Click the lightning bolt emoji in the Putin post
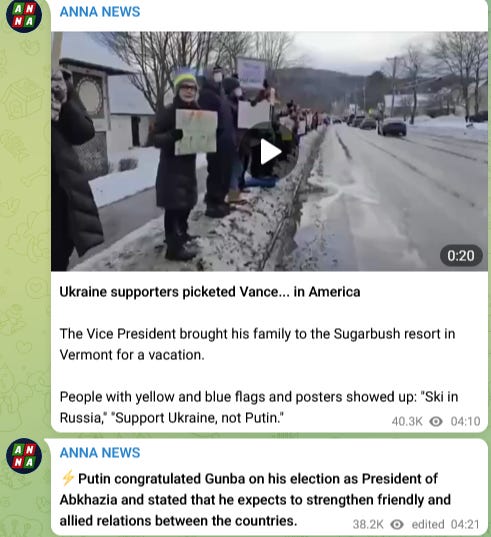 click(68, 478)
